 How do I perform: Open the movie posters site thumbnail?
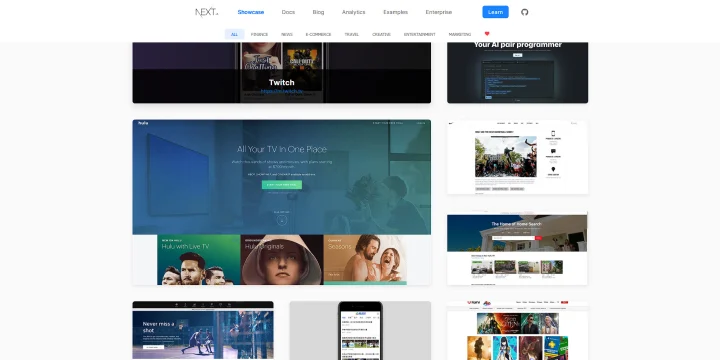(518, 330)
